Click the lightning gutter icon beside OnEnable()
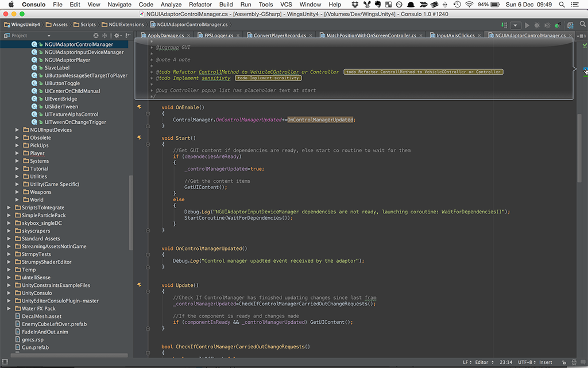This screenshot has height=368, width=588. (140, 107)
